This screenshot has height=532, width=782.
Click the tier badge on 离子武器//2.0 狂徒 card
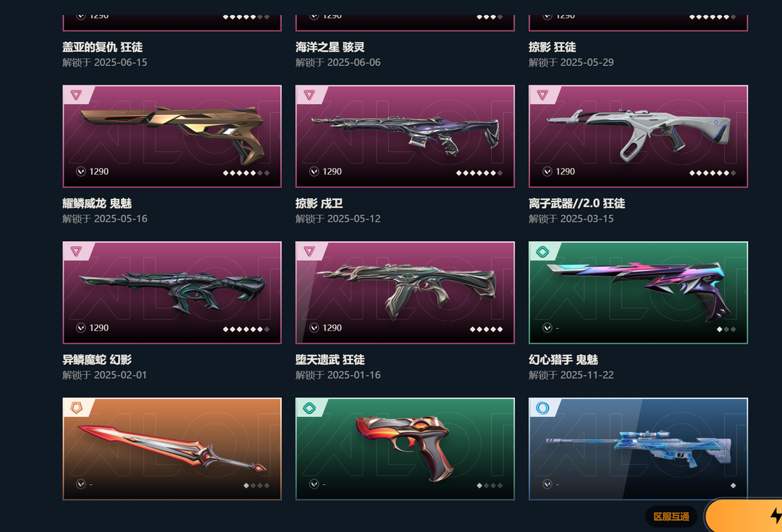point(542,95)
